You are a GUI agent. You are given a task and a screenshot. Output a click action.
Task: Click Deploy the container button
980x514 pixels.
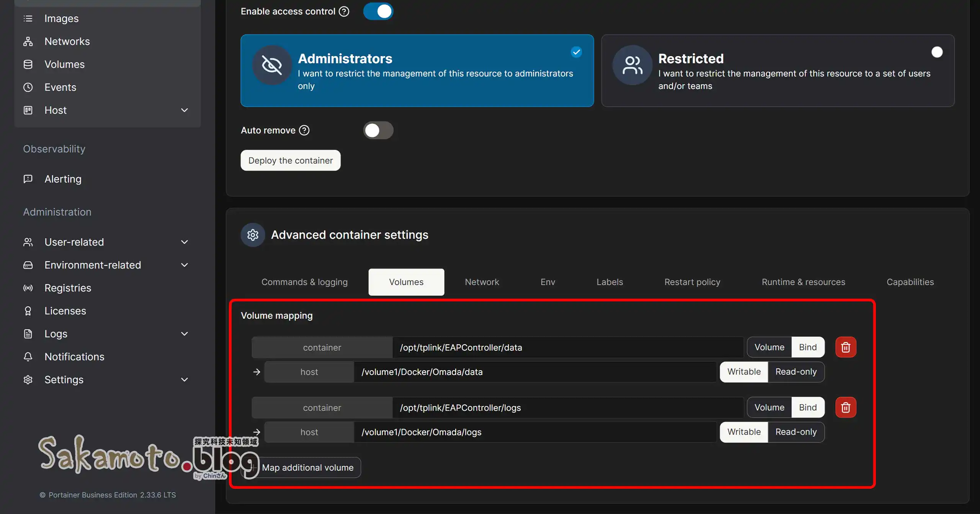(290, 161)
